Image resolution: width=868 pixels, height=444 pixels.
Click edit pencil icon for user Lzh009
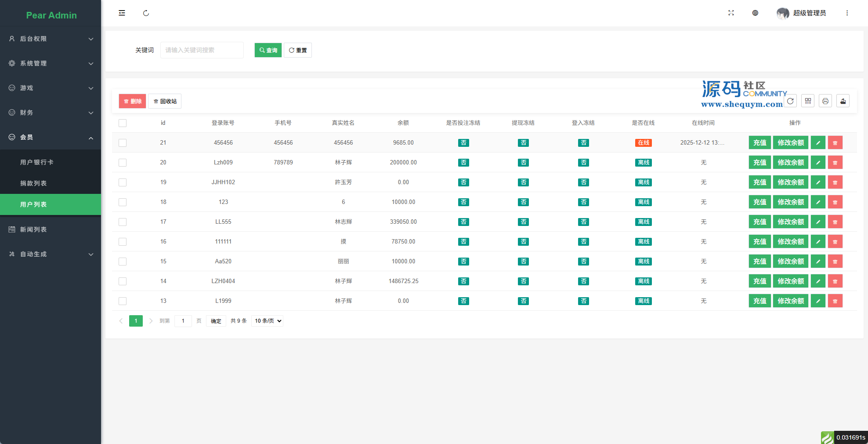pos(818,163)
